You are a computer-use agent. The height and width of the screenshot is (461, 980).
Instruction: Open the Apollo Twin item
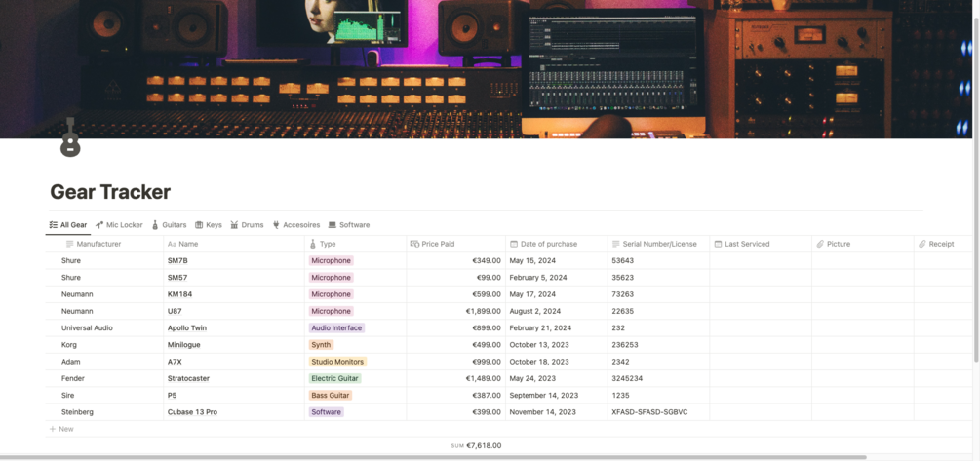(187, 327)
